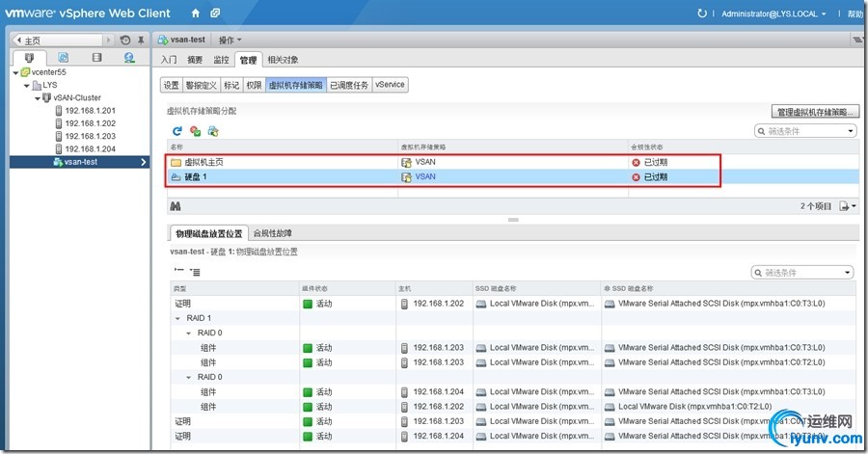The height and width of the screenshot is (454, 868).
Task: Open the 相关对象 tab
Action: [283, 60]
